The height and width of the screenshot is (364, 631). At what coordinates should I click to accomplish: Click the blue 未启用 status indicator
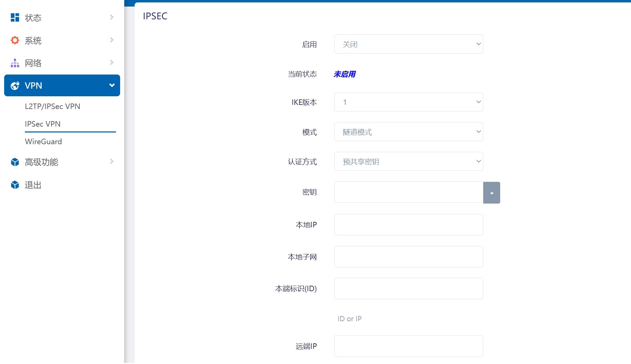(x=344, y=74)
